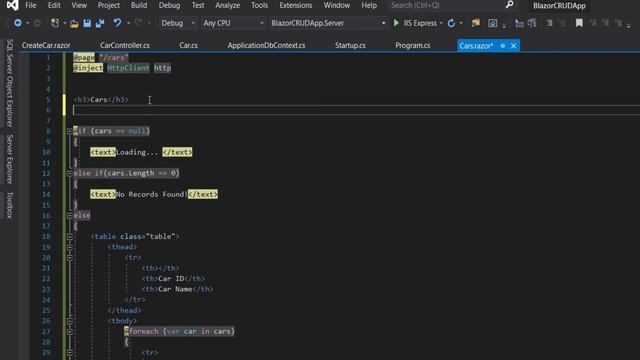Open the Extensions menu

(296, 5)
